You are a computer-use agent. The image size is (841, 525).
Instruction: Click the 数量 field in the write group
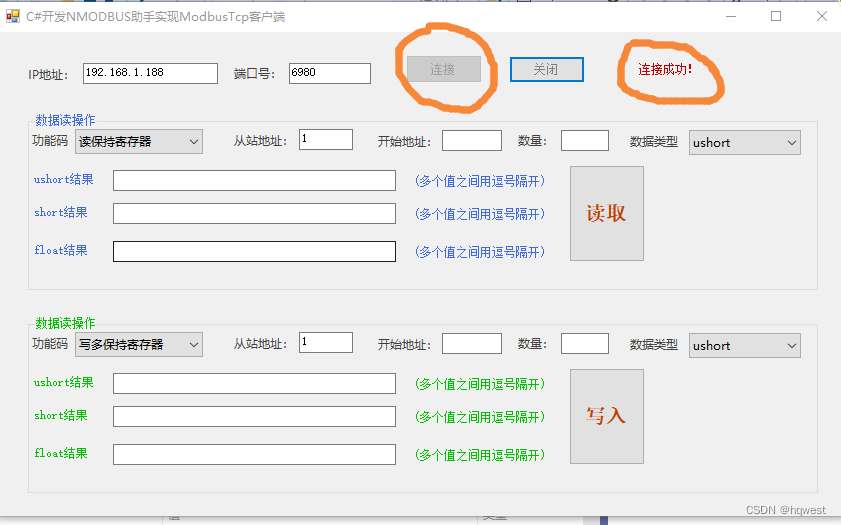[x=585, y=344]
